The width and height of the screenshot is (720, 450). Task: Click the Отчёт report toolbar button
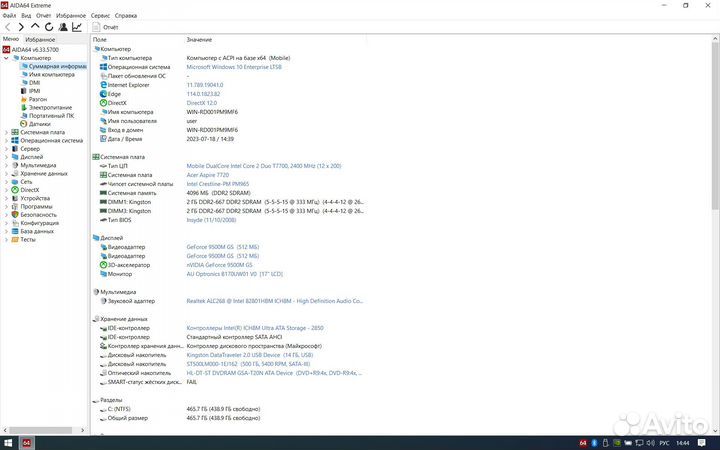pos(105,27)
